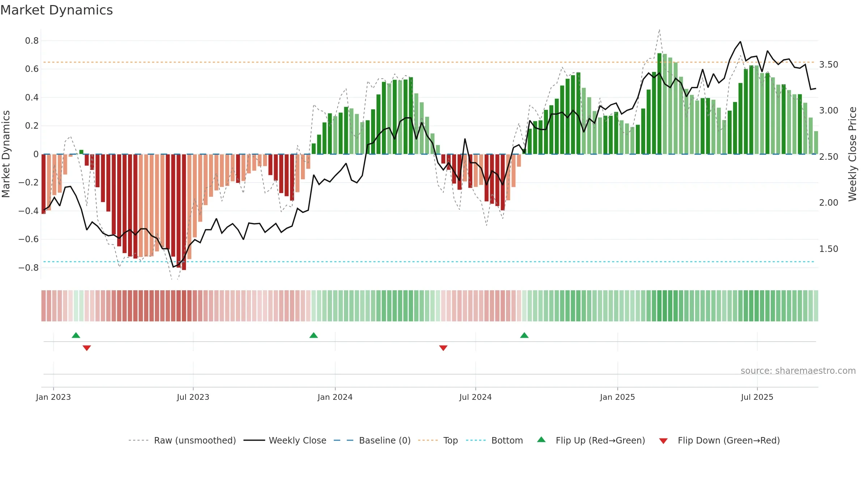Click the 3.50 right axis price label
The height and width of the screenshot is (488, 868).
829,64
